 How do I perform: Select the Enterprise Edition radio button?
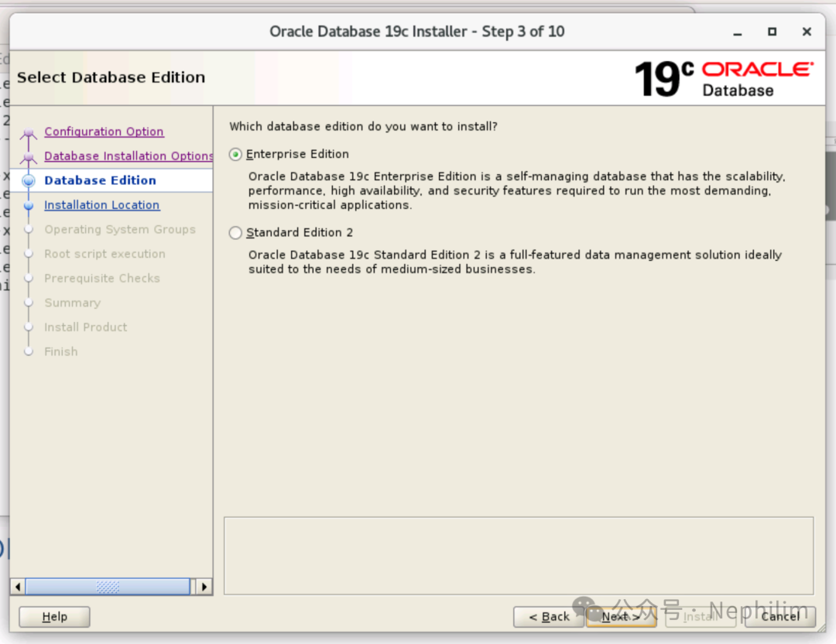(235, 155)
